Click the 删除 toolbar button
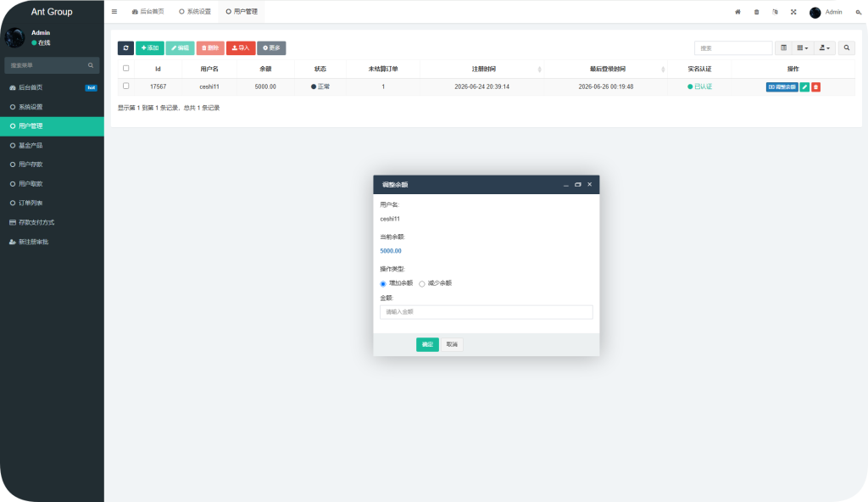This screenshot has height=502, width=868. pyautogui.click(x=210, y=48)
